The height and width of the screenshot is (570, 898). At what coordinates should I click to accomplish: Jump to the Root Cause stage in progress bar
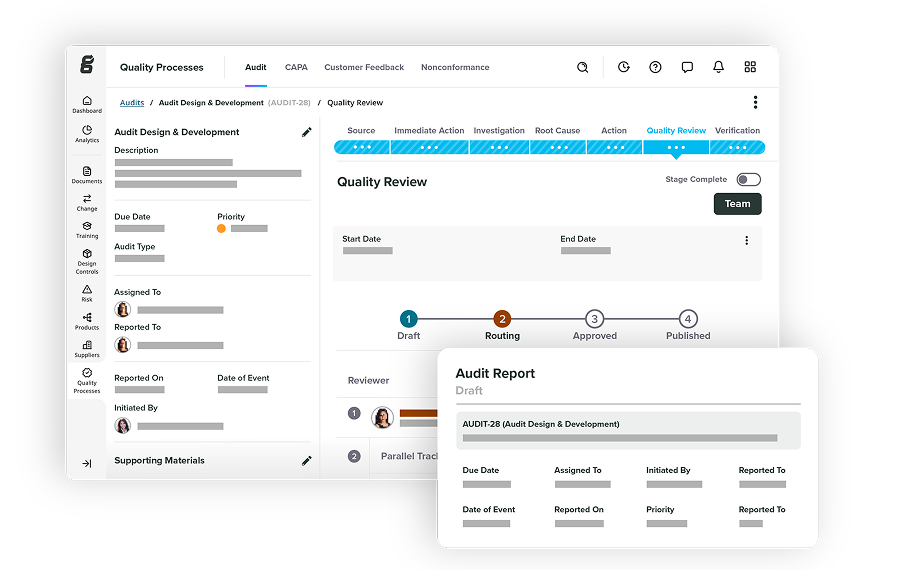point(557,146)
